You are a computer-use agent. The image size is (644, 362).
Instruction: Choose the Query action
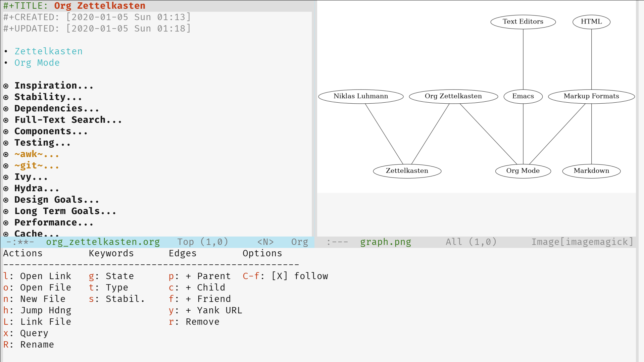(26, 333)
